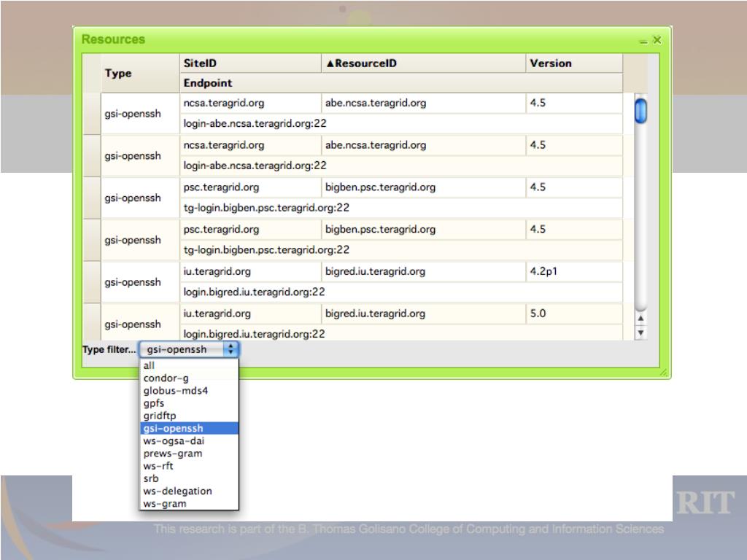Click bigred.iu.teragrid.org in the version 5.0 row
This screenshot has height=560, width=747.
tap(424, 314)
